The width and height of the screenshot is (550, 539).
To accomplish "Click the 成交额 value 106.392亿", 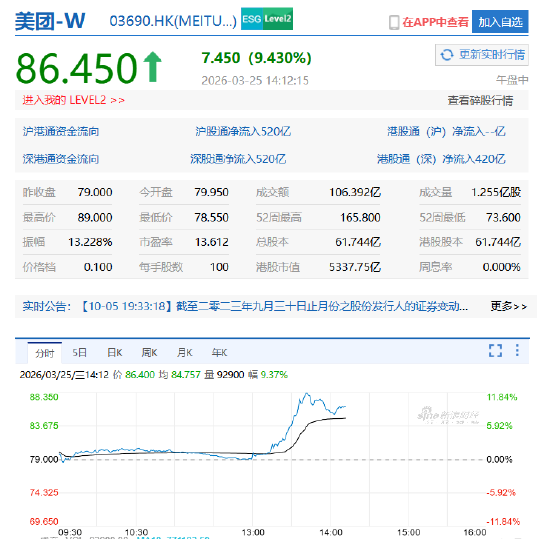I will pyautogui.click(x=355, y=192).
